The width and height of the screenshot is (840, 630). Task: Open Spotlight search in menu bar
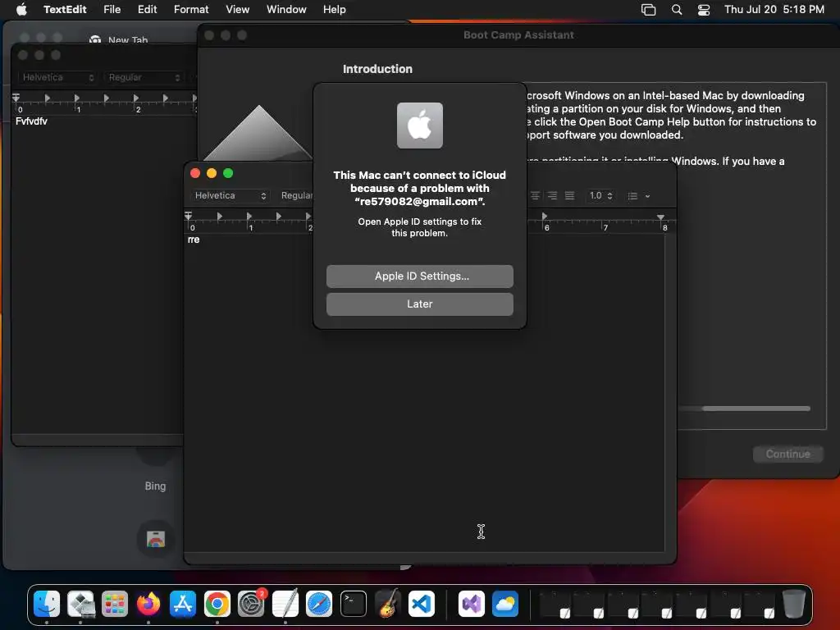click(677, 9)
